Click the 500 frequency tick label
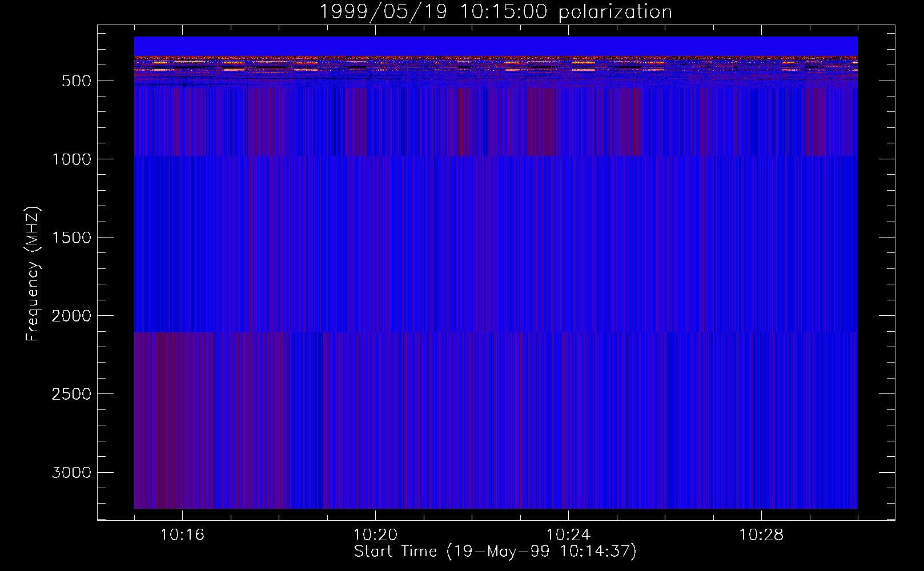This screenshot has width=924, height=571. (x=77, y=81)
